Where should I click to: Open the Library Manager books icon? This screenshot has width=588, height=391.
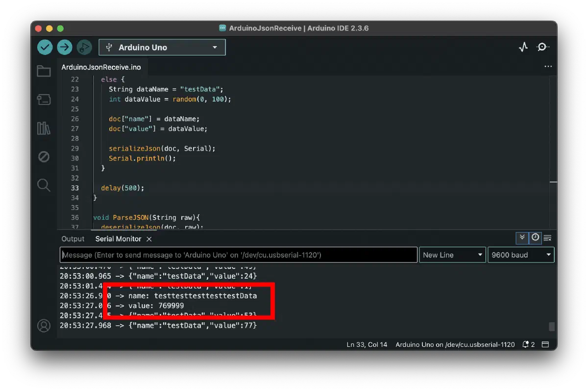[x=44, y=128]
